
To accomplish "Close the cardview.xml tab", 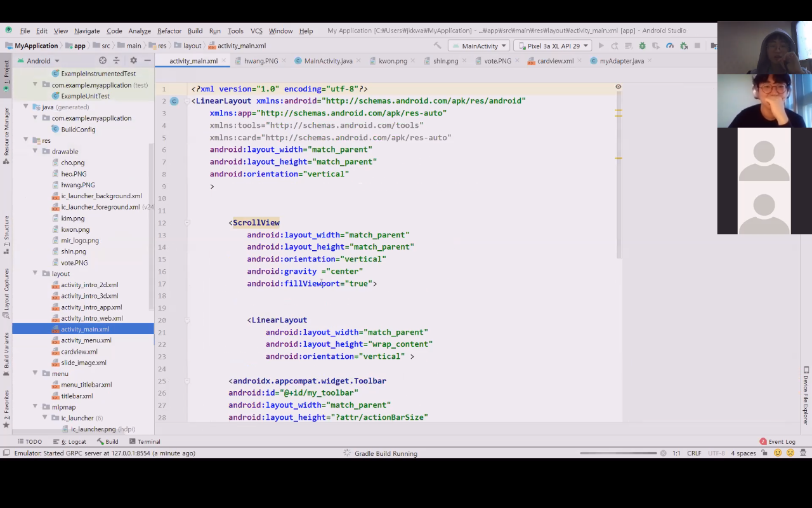I will (x=580, y=61).
